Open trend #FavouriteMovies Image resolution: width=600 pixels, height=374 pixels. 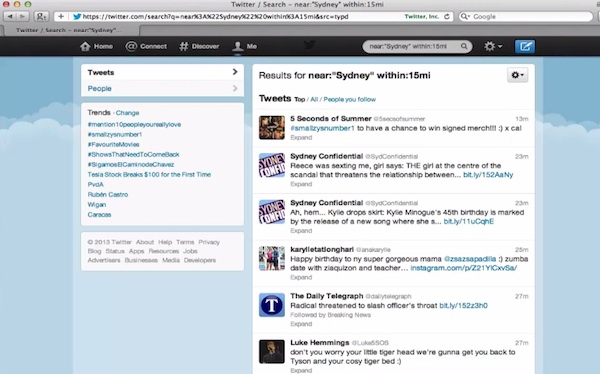click(113, 144)
